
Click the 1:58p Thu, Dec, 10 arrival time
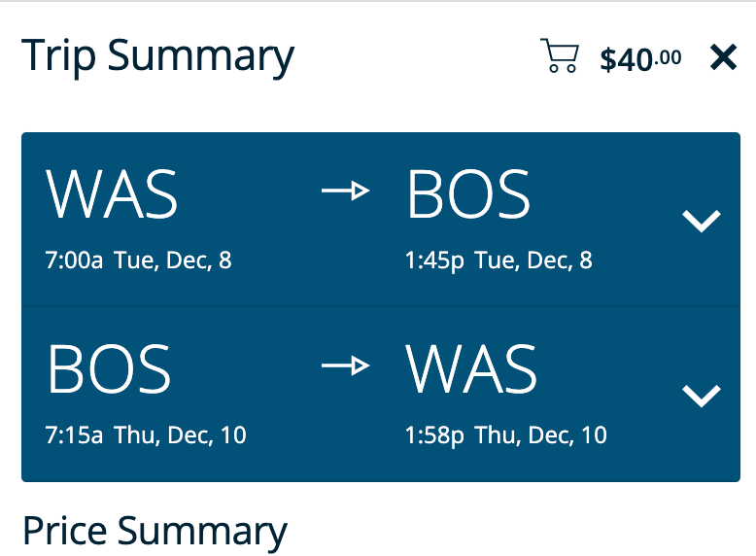coord(505,434)
